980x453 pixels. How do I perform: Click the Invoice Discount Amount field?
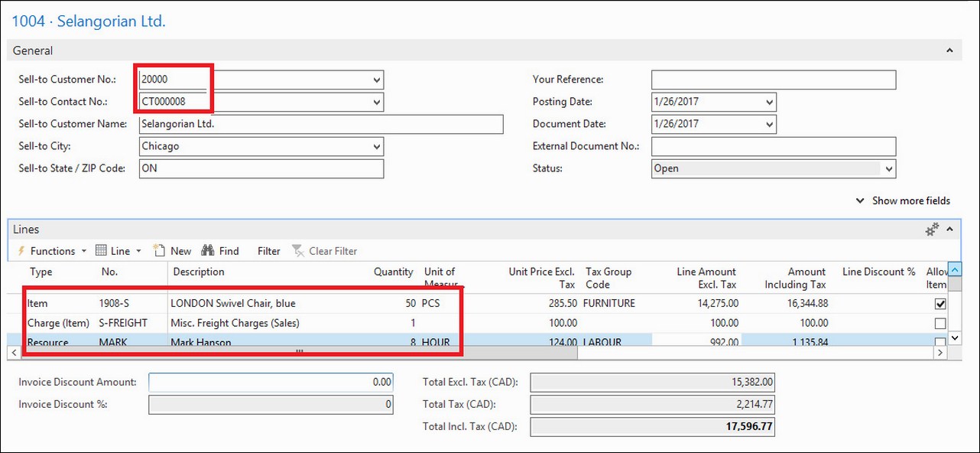tap(271, 382)
